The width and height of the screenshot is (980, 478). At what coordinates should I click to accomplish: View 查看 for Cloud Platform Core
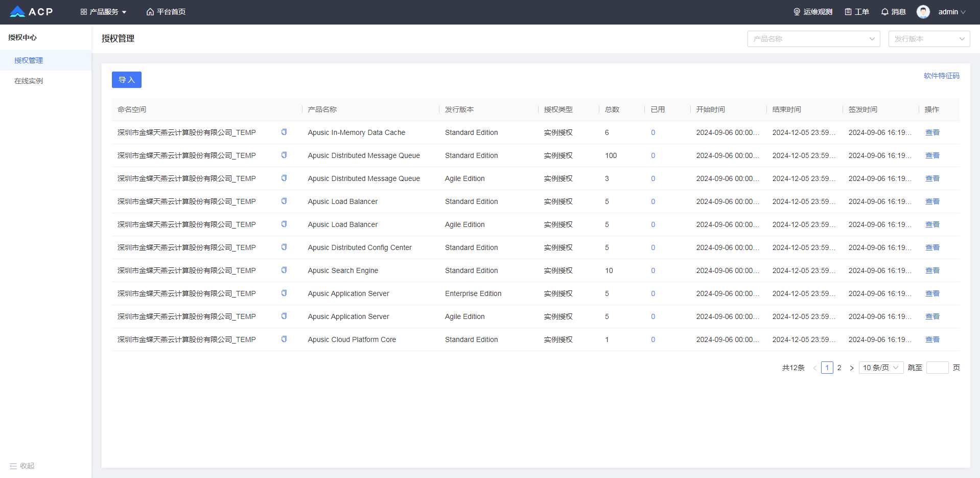click(x=932, y=339)
